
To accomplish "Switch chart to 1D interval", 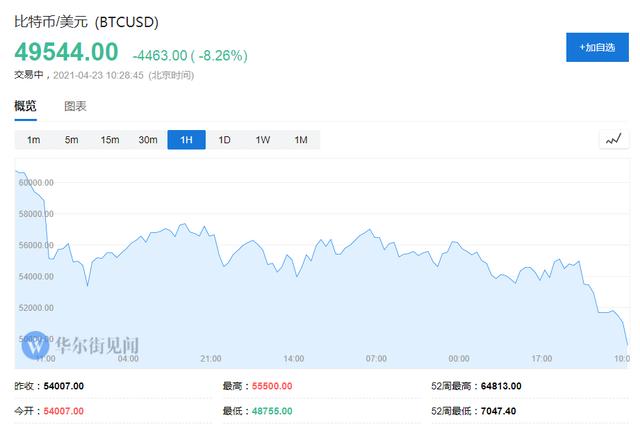I will tap(224, 140).
